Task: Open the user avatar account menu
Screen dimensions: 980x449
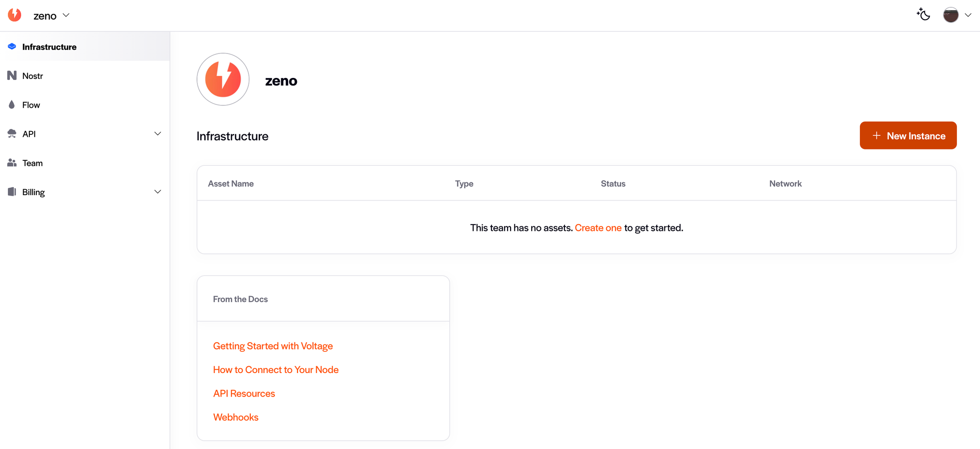Action: tap(951, 15)
